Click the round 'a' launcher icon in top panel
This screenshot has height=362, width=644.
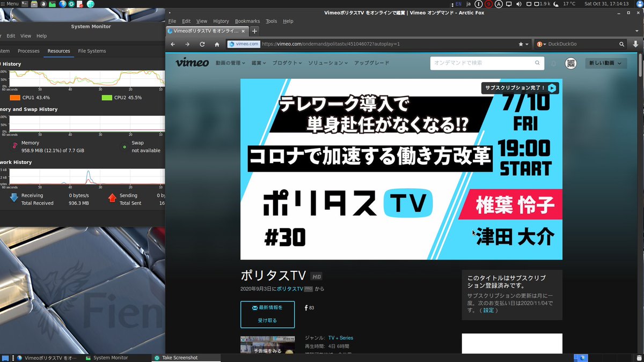tap(43, 4)
